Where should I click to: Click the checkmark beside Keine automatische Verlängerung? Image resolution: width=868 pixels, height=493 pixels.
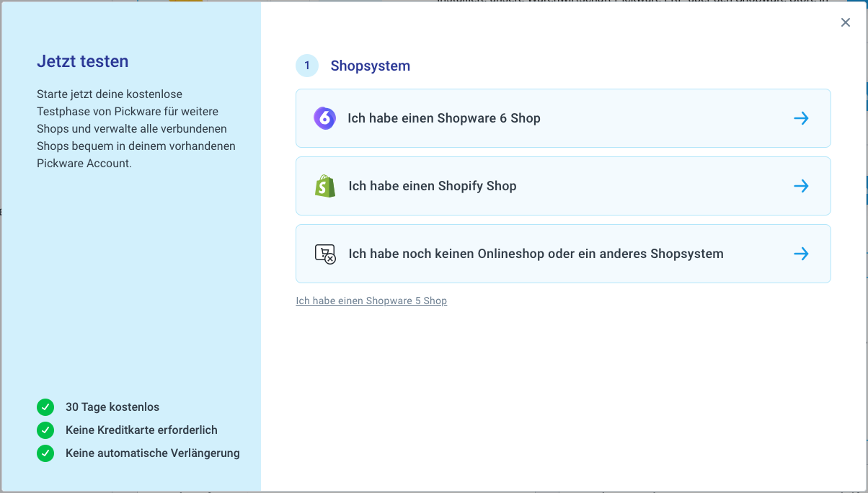coord(45,453)
